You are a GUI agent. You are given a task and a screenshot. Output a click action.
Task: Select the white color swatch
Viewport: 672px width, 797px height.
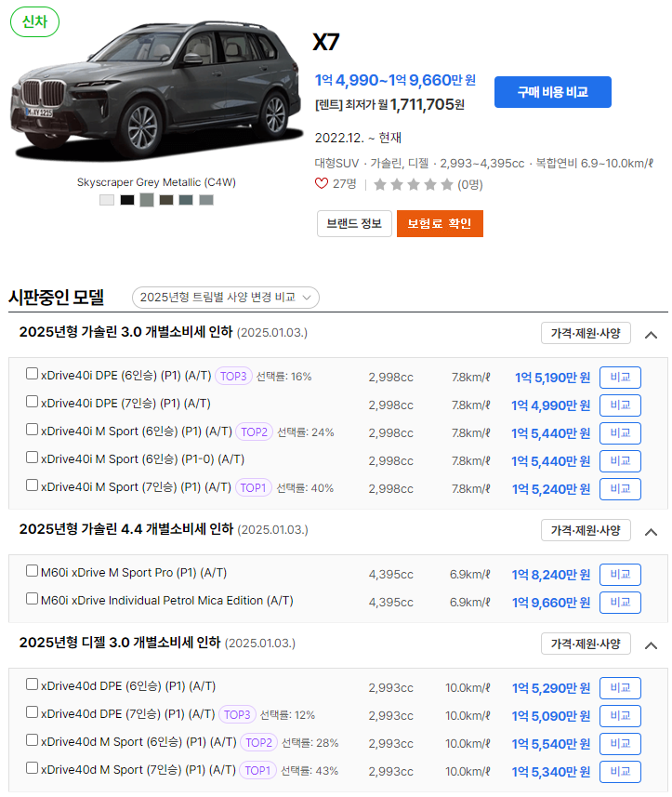[x=107, y=200]
